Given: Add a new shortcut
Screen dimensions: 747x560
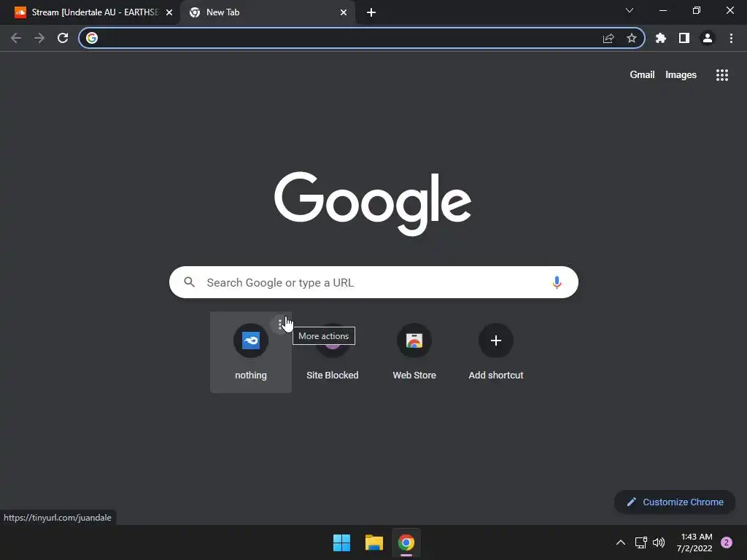Looking at the screenshot, I should (x=496, y=352).
